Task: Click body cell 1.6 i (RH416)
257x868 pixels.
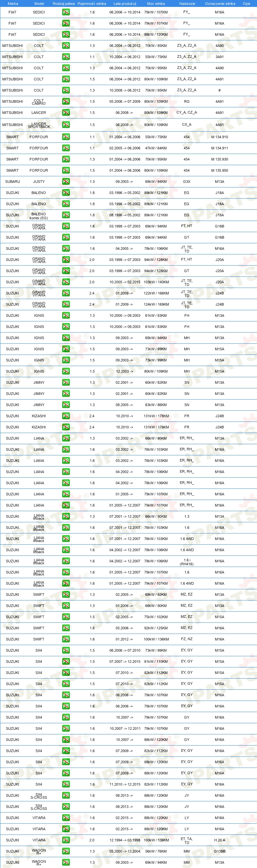Action: (187, 562)
